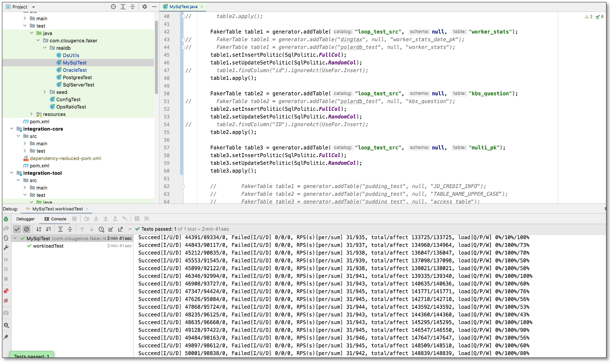Image resolution: width=612 pixels, height=364 pixels.
Task: Toggle show passed tests checkmark button
Action: point(17,229)
